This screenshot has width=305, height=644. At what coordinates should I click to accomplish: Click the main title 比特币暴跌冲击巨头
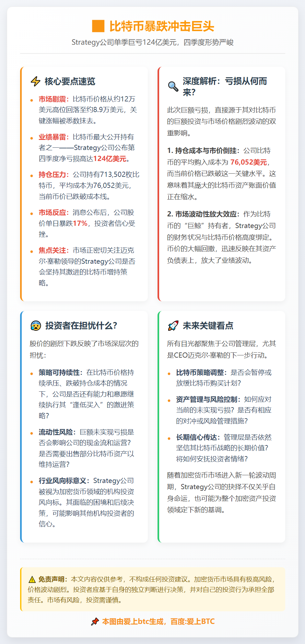tap(162, 26)
